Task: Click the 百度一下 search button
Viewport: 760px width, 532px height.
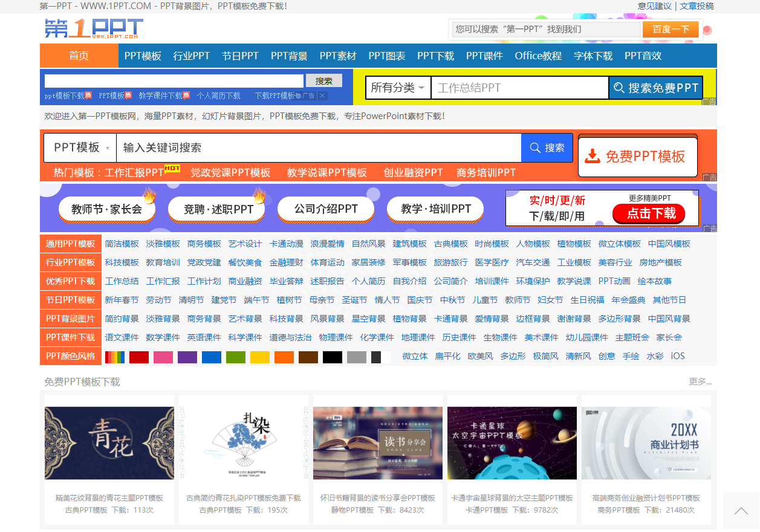Action: [670, 28]
